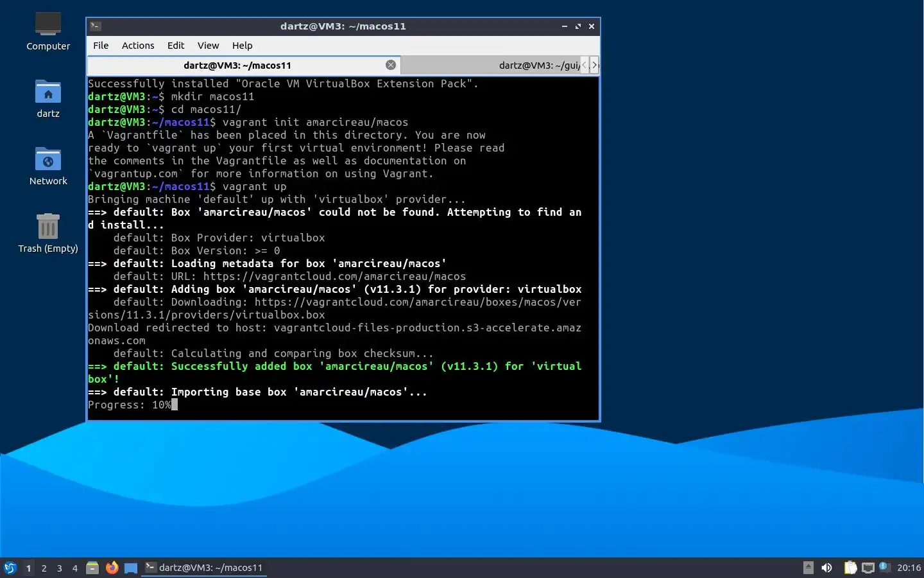Click the 'cd macos11/' command line
The image size is (924, 578).
(x=164, y=109)
